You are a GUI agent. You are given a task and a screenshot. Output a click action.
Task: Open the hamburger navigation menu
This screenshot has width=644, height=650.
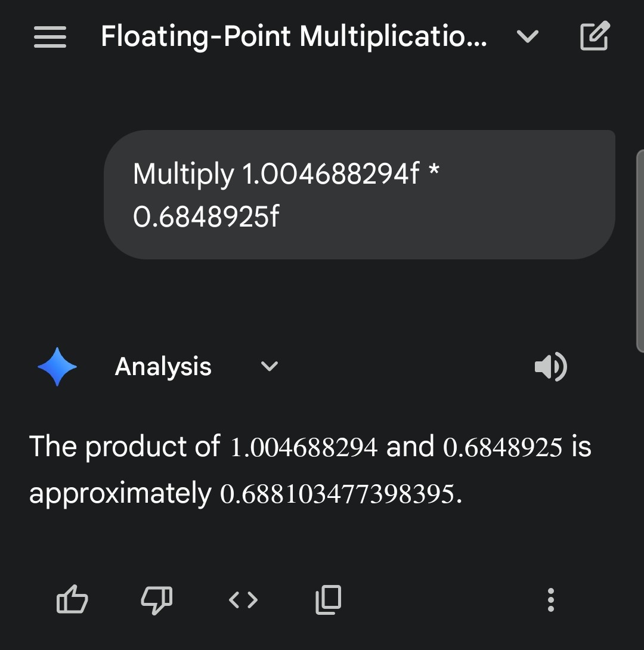click(x=50, y=37)
